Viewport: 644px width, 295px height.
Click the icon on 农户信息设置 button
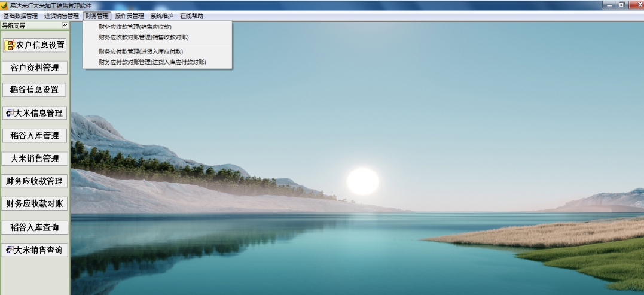(10, 45)
